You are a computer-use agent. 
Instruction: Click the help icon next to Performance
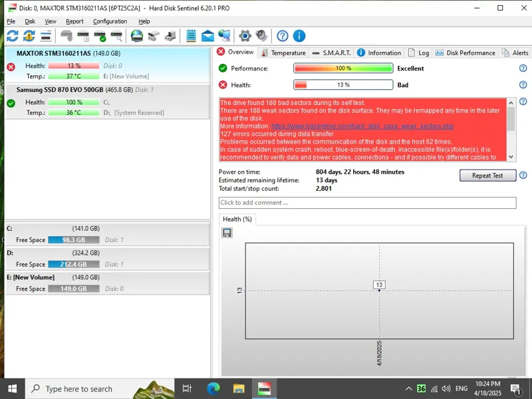[x=523, y=68]
